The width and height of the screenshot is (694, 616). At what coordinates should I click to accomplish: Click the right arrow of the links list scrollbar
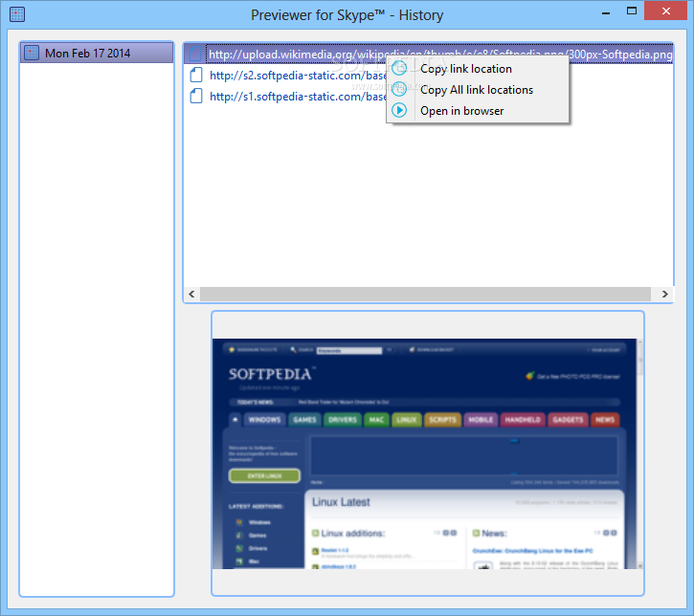point(664,294)
